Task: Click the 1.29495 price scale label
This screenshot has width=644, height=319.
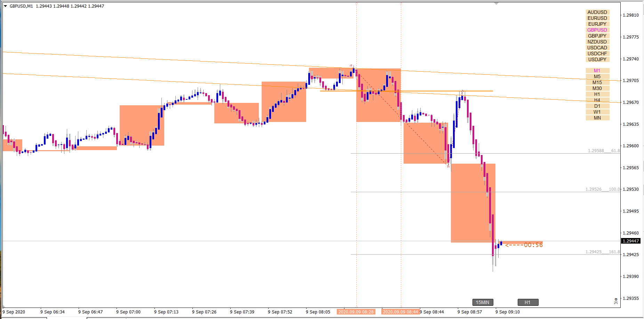Action: tap(631, 211)
